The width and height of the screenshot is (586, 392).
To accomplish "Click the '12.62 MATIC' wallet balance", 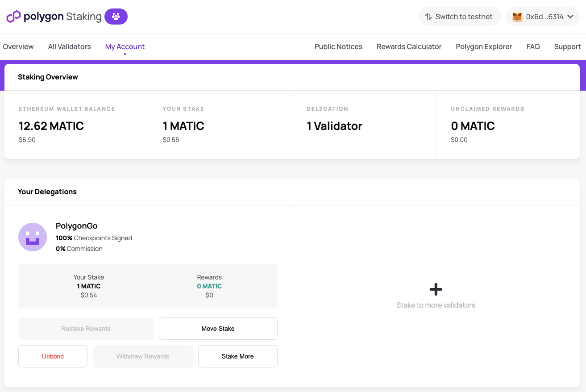I will tap(51, 126).
